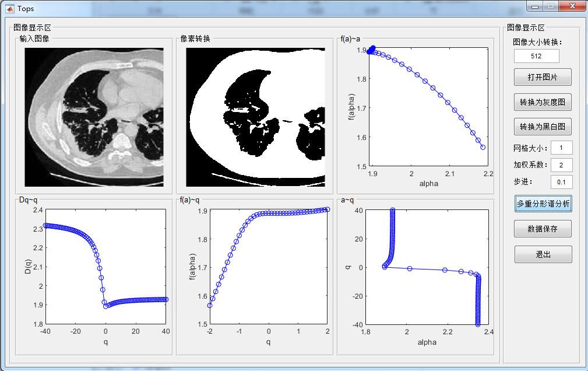The height and width of the screenshot is (371, 588).
Task: Click the 退出 button
Action: coord(543,254)
